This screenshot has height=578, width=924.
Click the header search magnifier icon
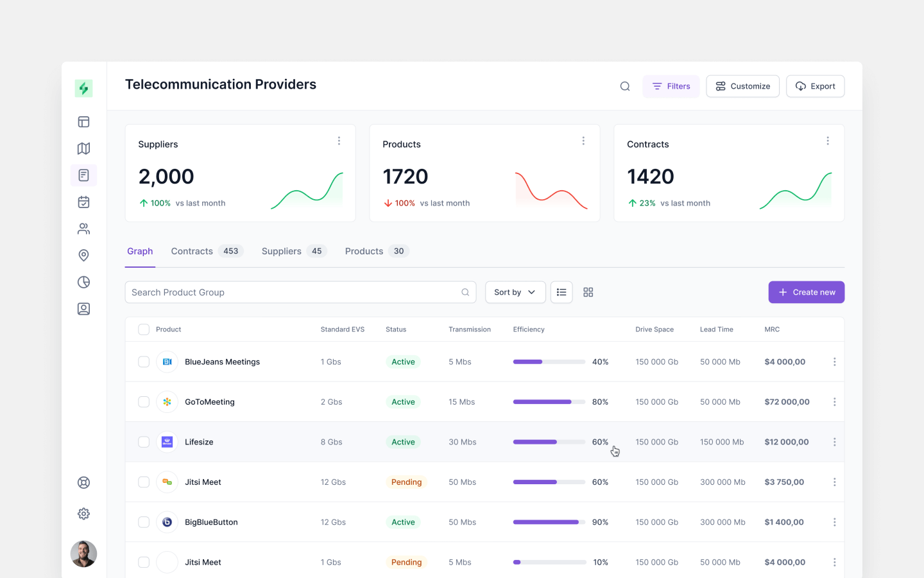[625, 86]
